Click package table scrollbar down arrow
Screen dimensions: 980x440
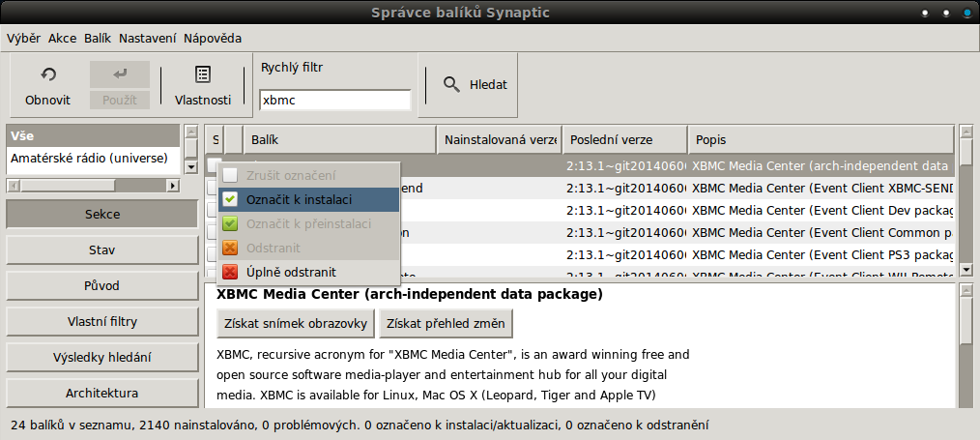click(966, 270)
